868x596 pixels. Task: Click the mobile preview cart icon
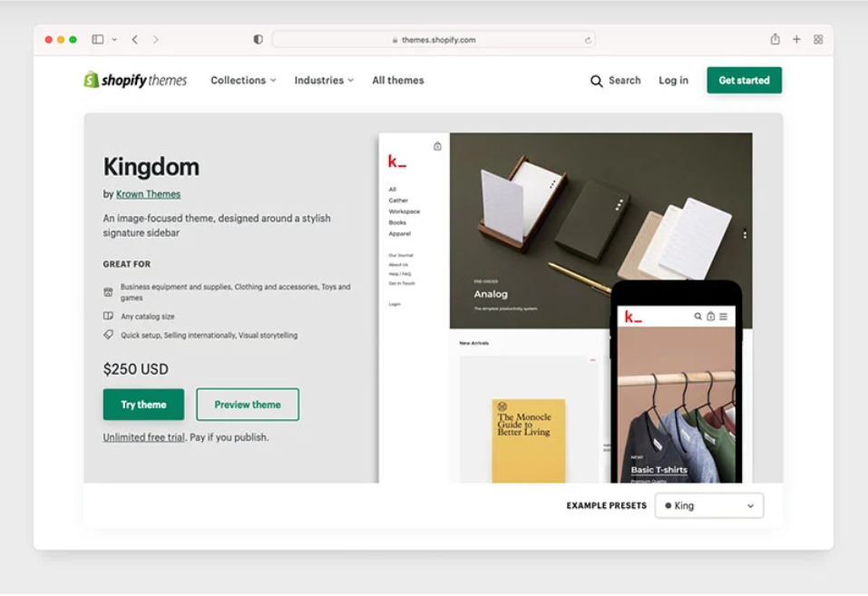pyautogui.click(x=711, y=317)
